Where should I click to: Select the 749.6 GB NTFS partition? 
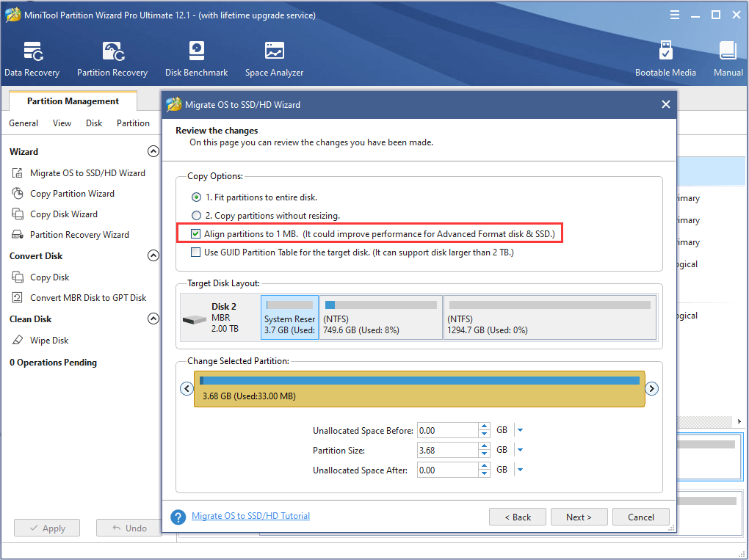(381, 318)
